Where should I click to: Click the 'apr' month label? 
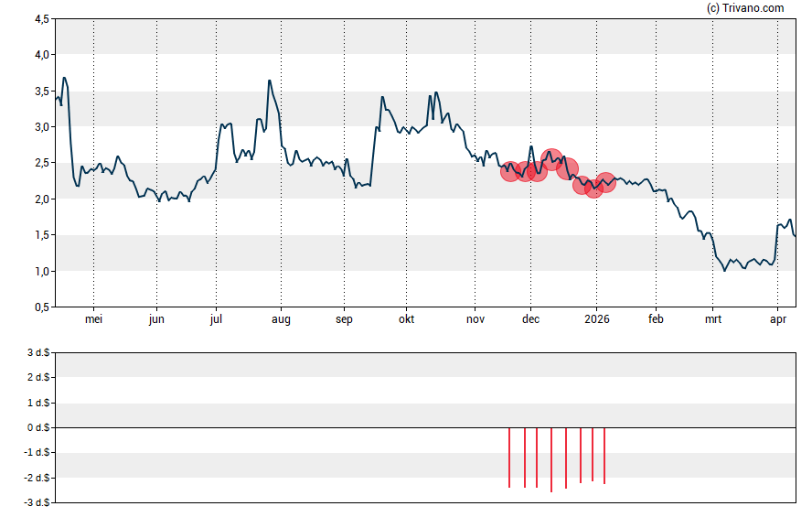tap(778, 320)
